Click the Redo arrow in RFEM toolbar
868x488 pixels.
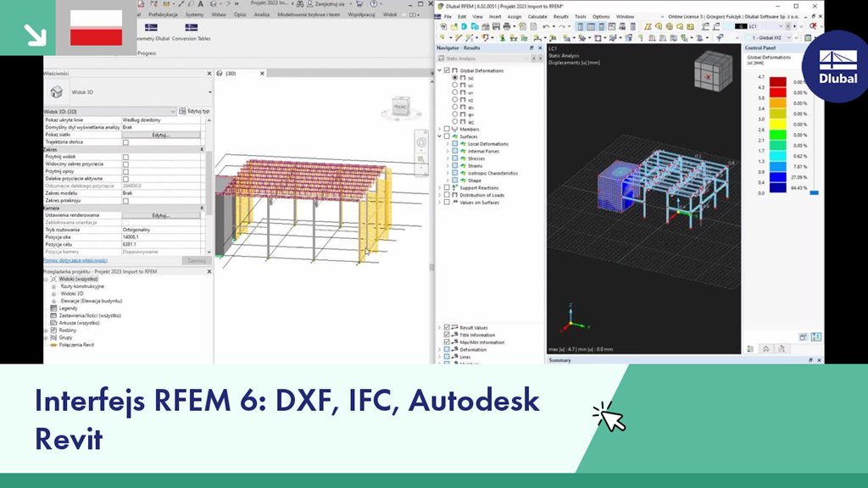tap(562, 26)
